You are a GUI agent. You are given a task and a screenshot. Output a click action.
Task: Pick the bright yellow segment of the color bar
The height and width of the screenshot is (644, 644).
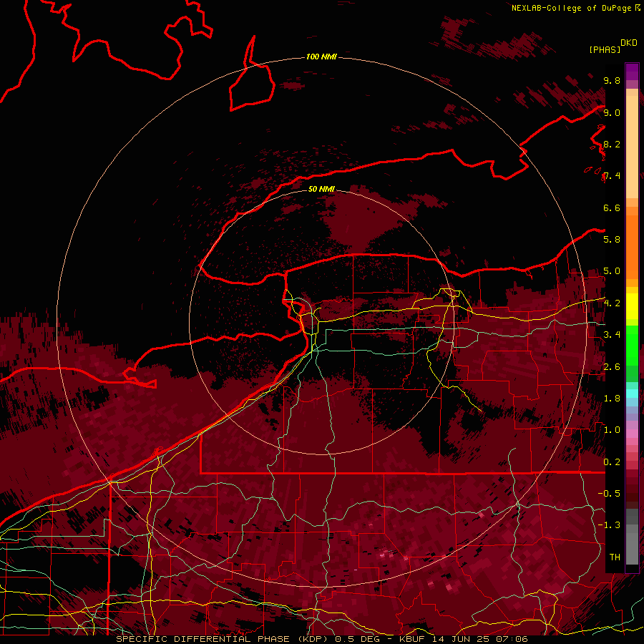(x=632, y=306)
